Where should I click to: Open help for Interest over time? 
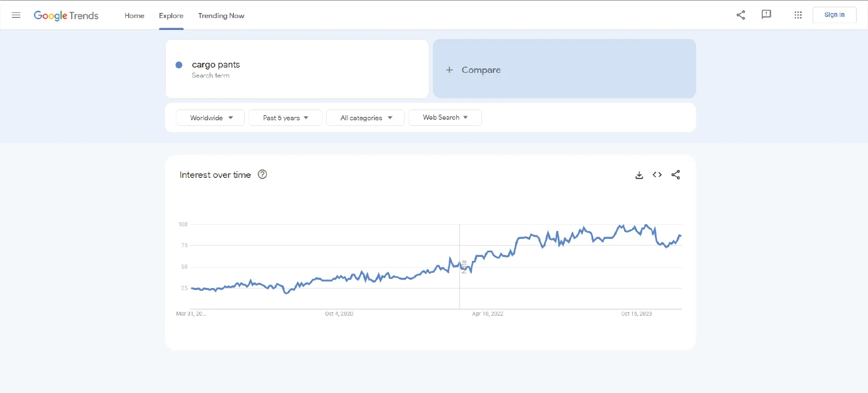coord(262,174)
